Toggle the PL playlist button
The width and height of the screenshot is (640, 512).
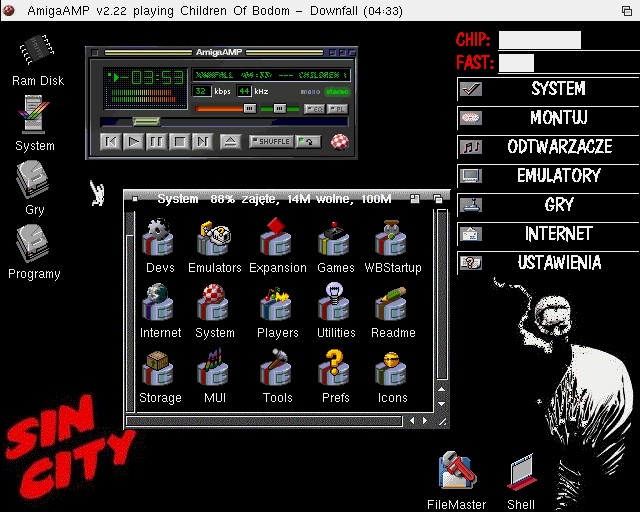tap(337, 109)
